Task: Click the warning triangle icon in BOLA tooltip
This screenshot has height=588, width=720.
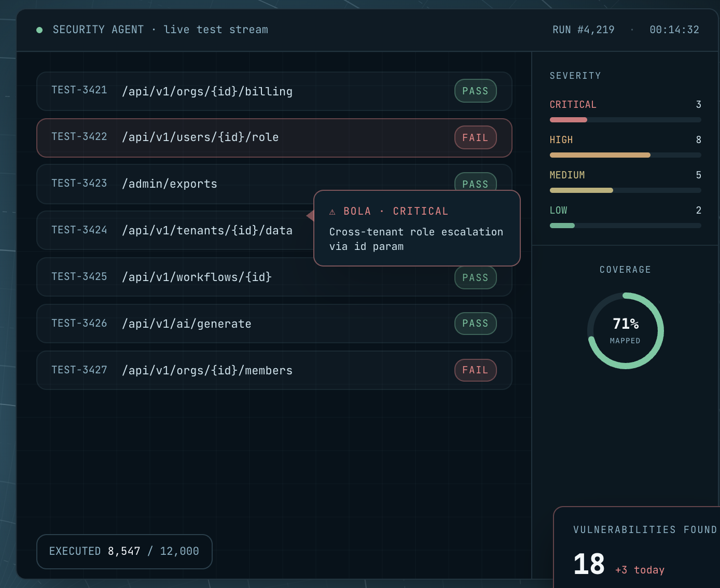Action: (x=333, y=212)
